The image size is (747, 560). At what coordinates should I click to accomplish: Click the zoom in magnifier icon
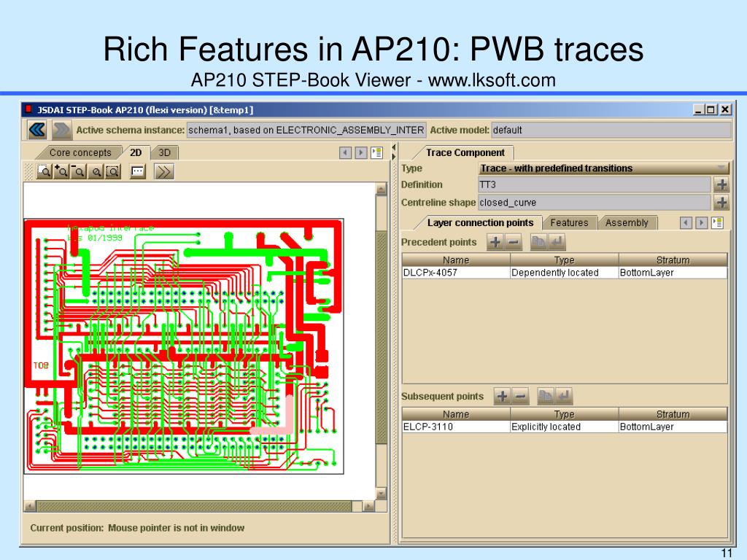(61, 171)
